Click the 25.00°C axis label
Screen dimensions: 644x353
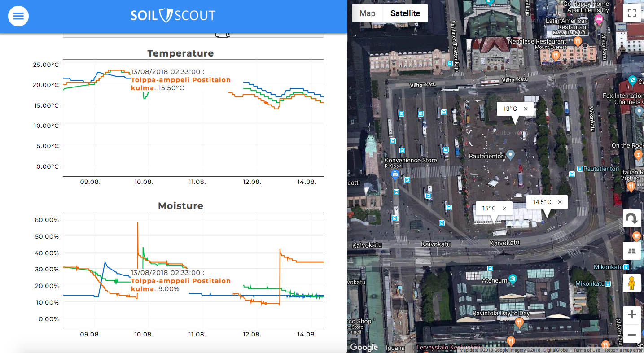tap(46, 65)
